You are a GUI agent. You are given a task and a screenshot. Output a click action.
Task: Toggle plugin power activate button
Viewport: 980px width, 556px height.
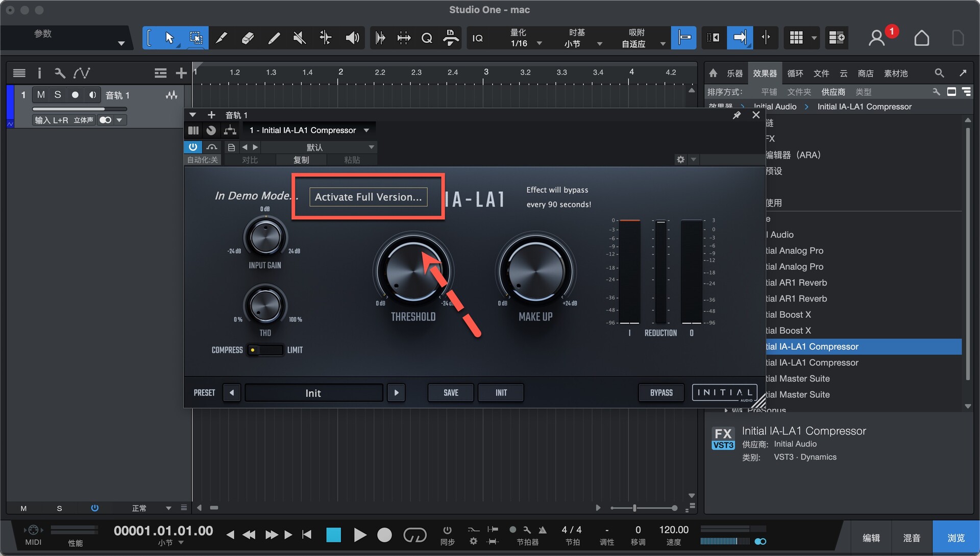point(193,147)
